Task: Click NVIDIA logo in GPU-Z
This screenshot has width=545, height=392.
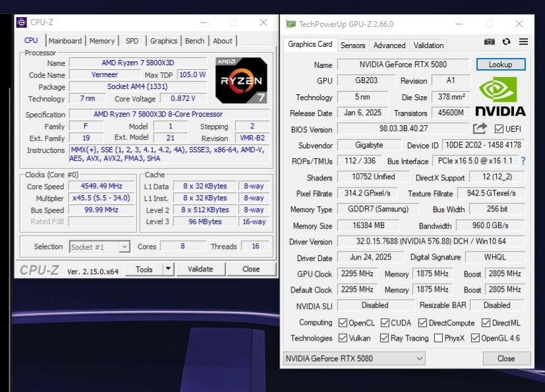Action: [x=500, y=97]
